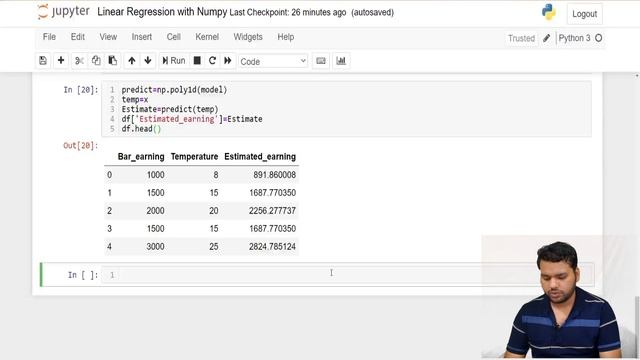The width and height of the screenshot is (640, 360).
Task: Click the Temperature value 8 in row 0
Action: tap(216, 175)
